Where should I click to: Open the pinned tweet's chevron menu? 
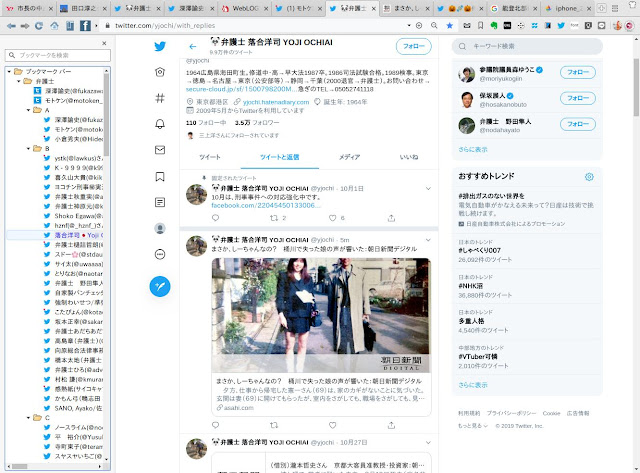tap(428, 189)
